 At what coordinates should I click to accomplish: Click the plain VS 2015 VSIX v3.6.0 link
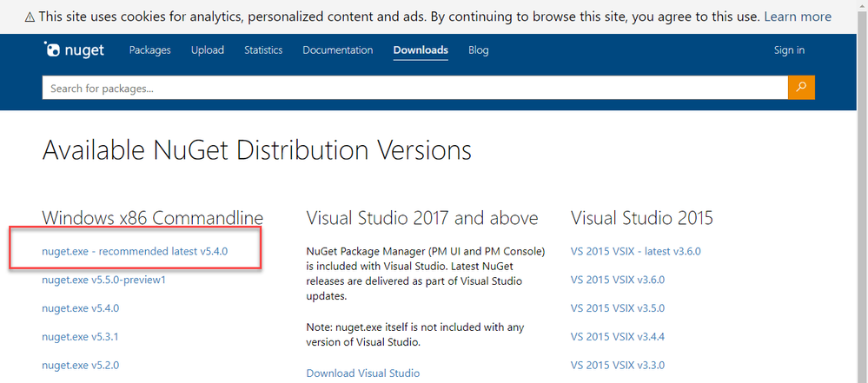click(617, 280)
